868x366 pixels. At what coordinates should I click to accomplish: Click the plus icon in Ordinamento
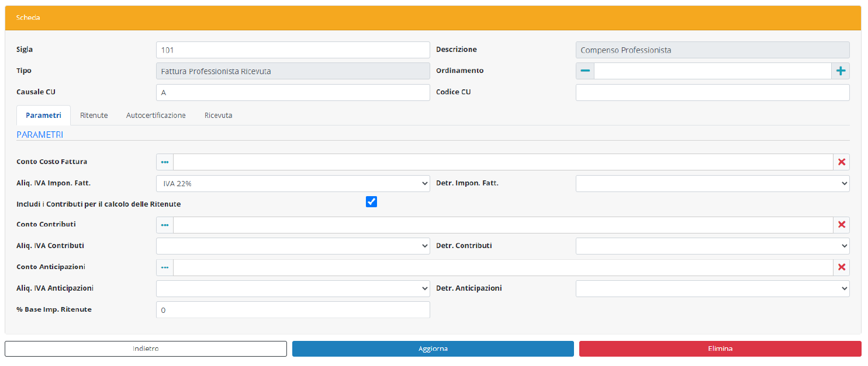(841, 71)
